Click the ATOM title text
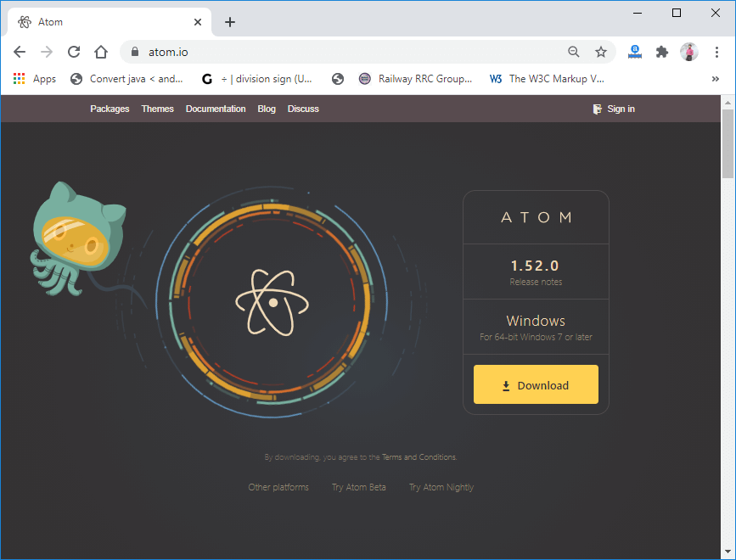This screenshot has width=736, height=560. 536,217
